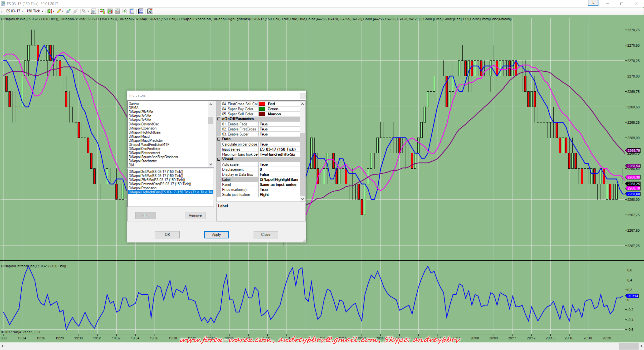Click the Apply button
This screenshot has width=644, height=350.
pyautogui.click(x=216, y=235)
